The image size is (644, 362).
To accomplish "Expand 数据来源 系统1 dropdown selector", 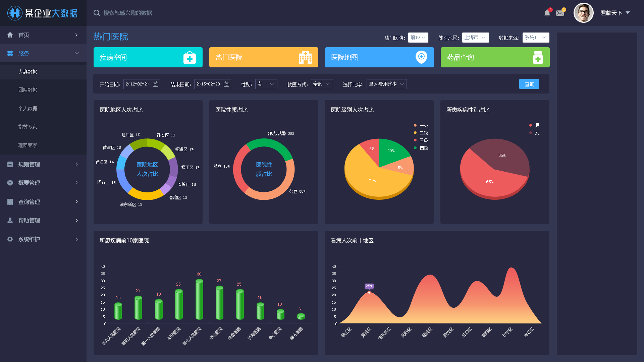I will pos(535,38).
